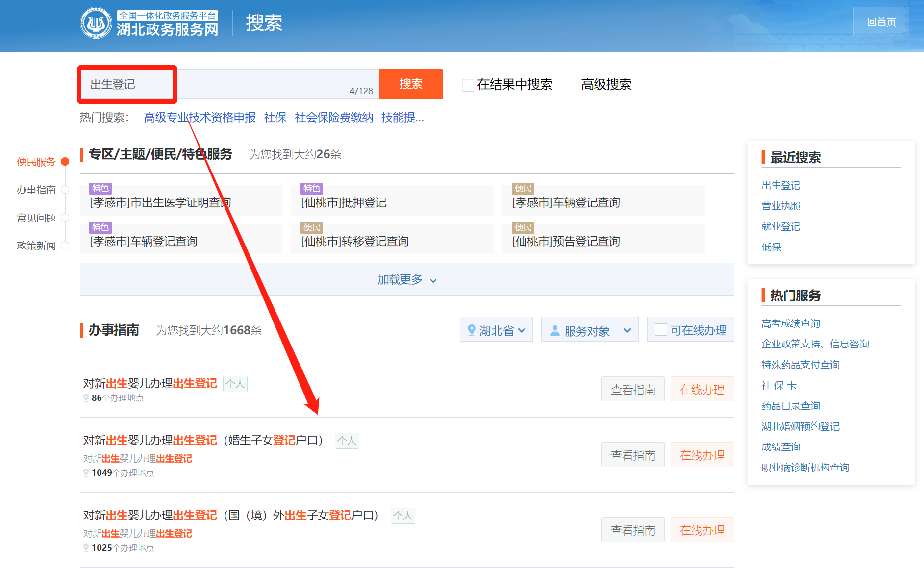Open 高考成绩查询 in hot services
This screenshot has width=924, height=568.
(x=790, y=323)
